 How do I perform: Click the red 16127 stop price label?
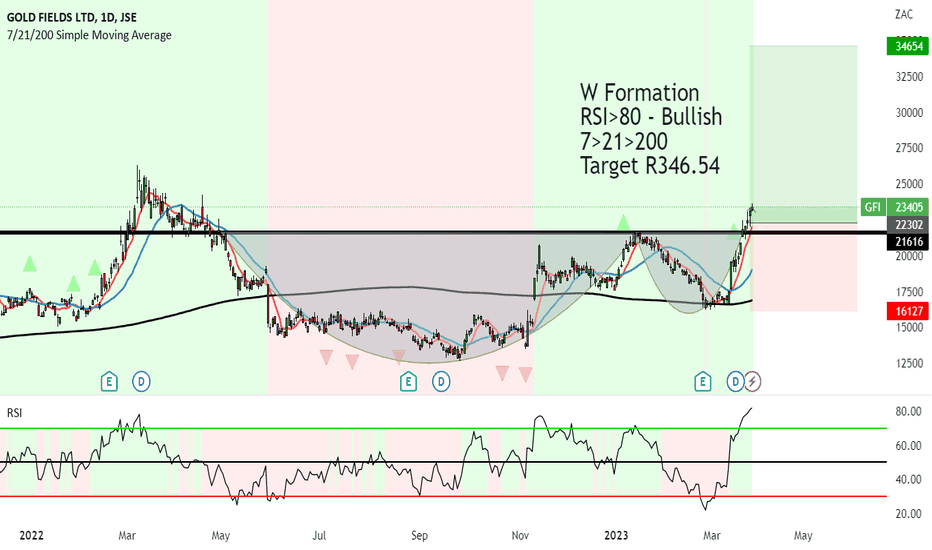pyautogui.click(x=908, y=311)
